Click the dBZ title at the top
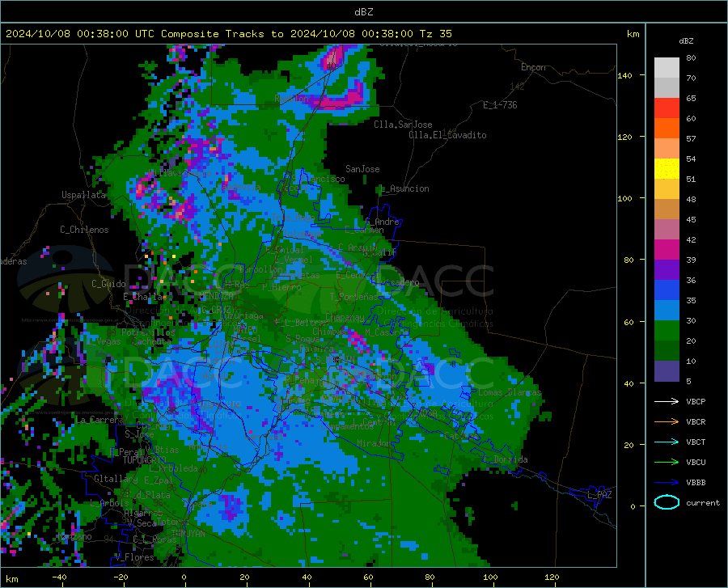728x588 pixels. (363, 12)
